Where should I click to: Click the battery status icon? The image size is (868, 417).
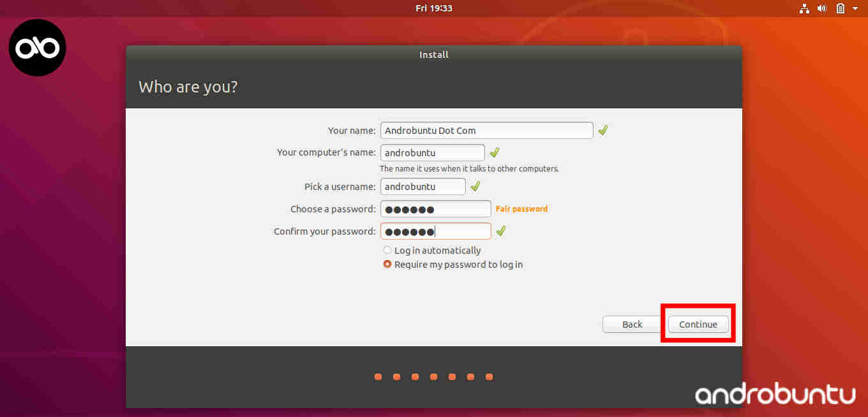point(840,8)
